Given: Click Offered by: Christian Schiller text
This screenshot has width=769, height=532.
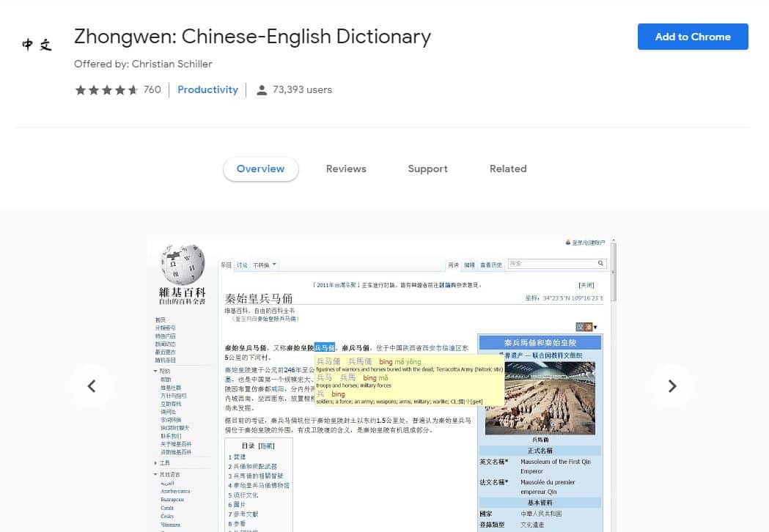Looking at the screenshot, I should coord(143,64).
